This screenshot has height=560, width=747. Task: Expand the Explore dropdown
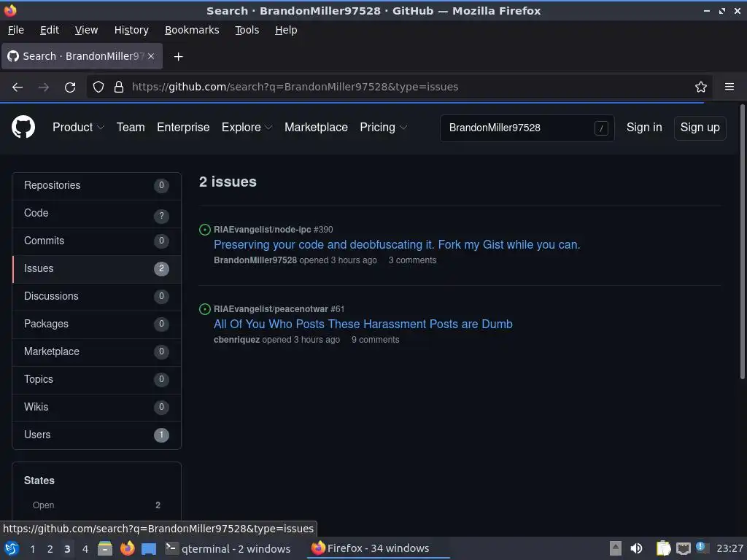pos(247,127)
